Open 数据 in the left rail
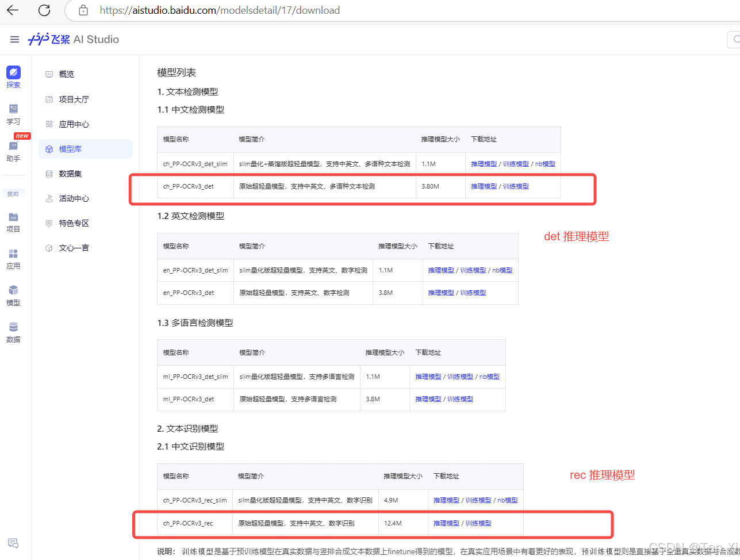Viewport: 740px width, 560px height. (13, 332)
